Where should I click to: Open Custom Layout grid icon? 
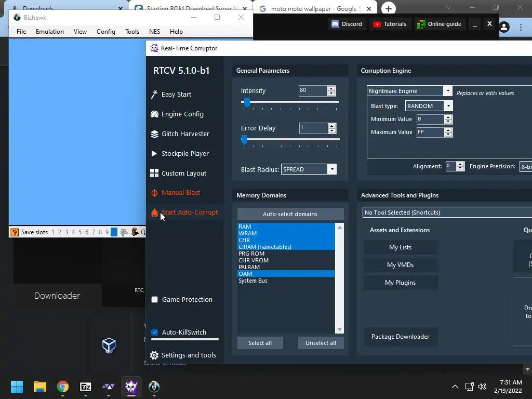coord(154,173)
